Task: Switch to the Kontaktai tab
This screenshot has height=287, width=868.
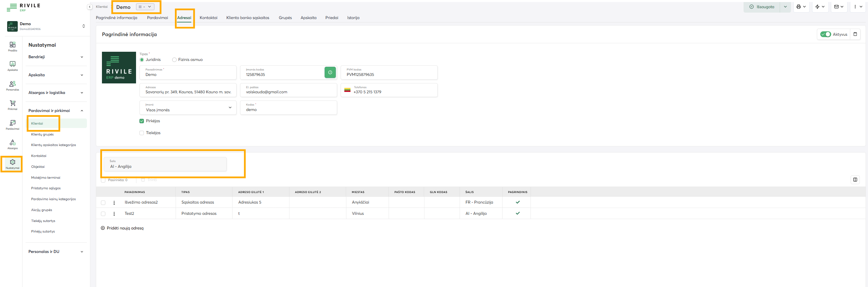Action: [208, 18]
